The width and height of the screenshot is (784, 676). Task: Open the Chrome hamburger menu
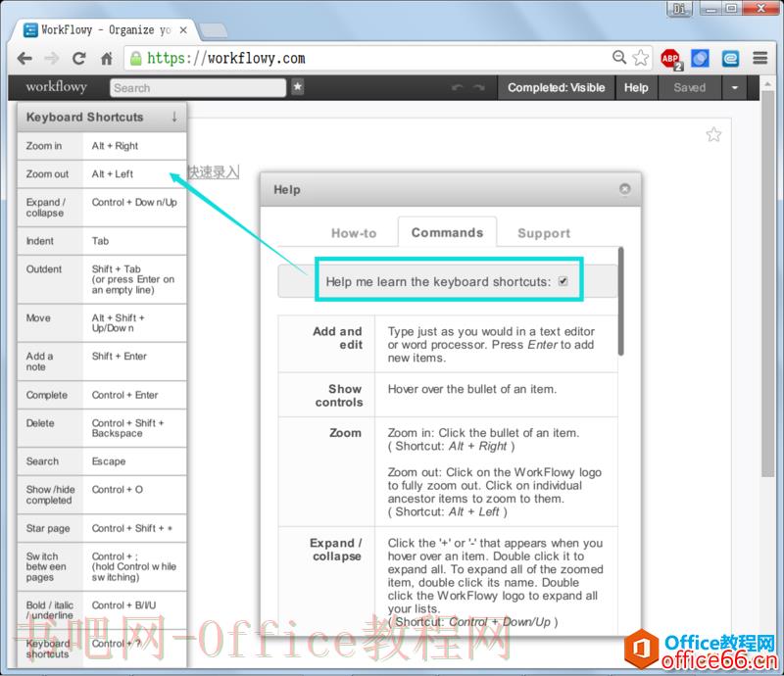coord(760,58)
